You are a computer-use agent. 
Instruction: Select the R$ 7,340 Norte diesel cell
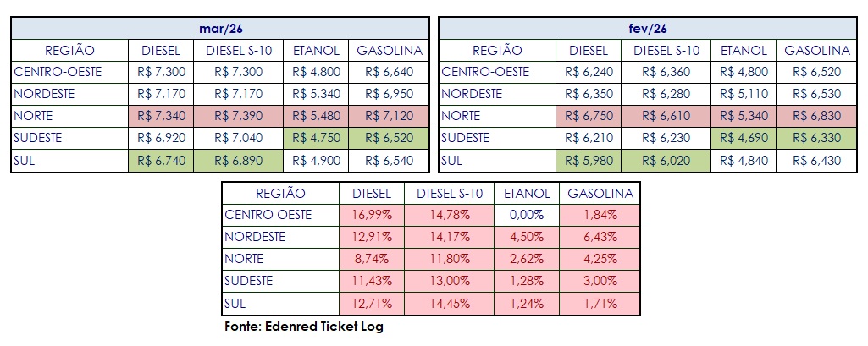pos(161,116)
